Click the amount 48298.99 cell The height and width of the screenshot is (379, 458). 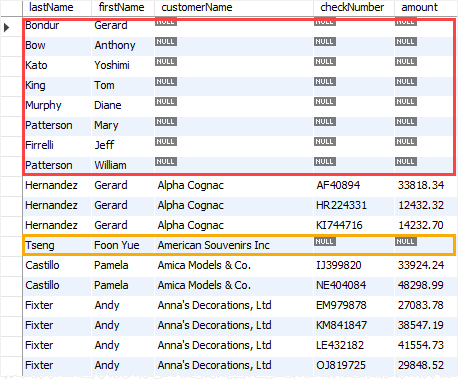click(x=426, y=285)
